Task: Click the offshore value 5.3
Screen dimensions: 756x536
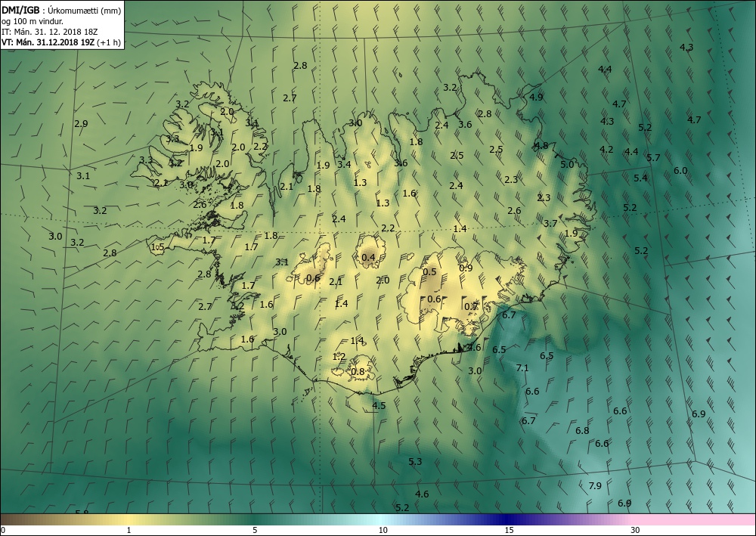Action: pos(415,461)
